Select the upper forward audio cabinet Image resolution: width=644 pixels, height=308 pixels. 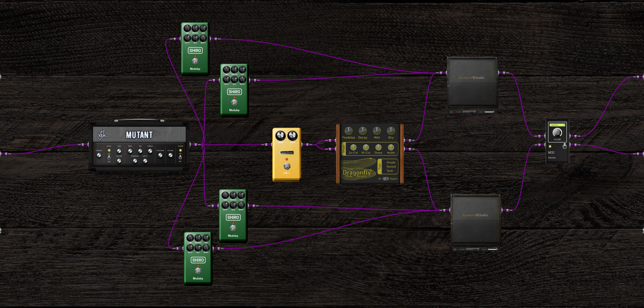pos(472,82)
